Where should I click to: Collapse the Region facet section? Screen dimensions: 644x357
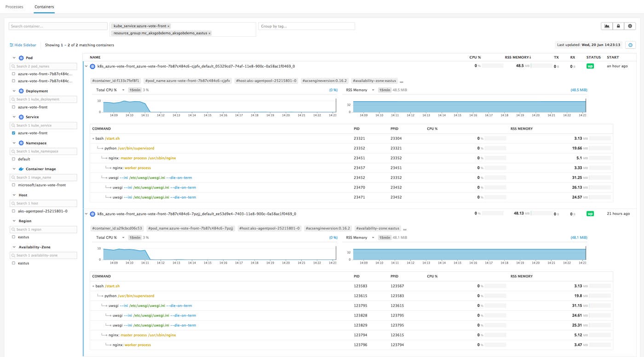click(14, 221)
